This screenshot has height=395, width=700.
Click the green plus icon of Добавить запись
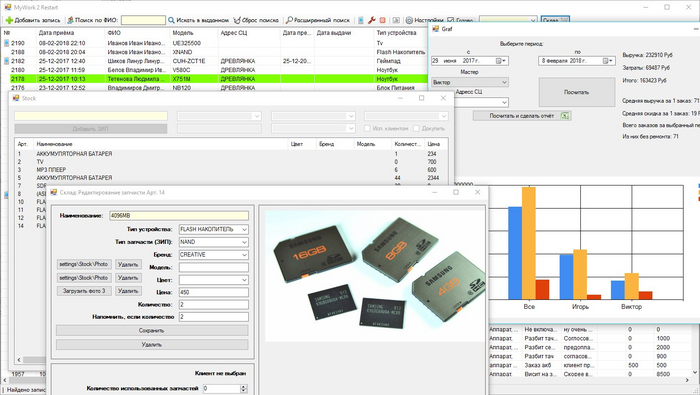point(9,20)
